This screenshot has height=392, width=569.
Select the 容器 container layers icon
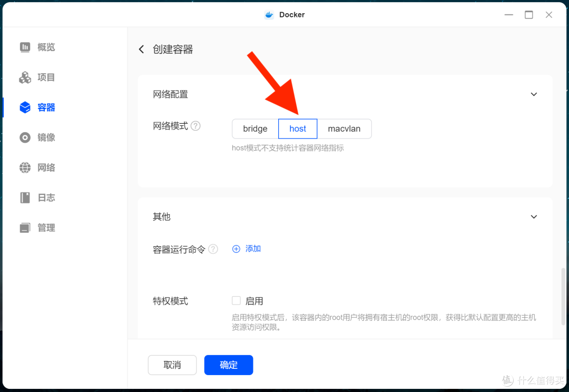coord(25,107)
